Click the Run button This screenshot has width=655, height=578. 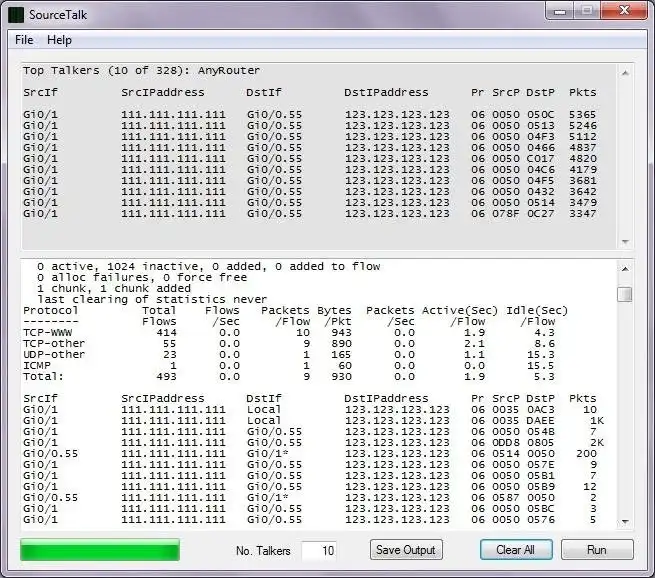(597, 550)
